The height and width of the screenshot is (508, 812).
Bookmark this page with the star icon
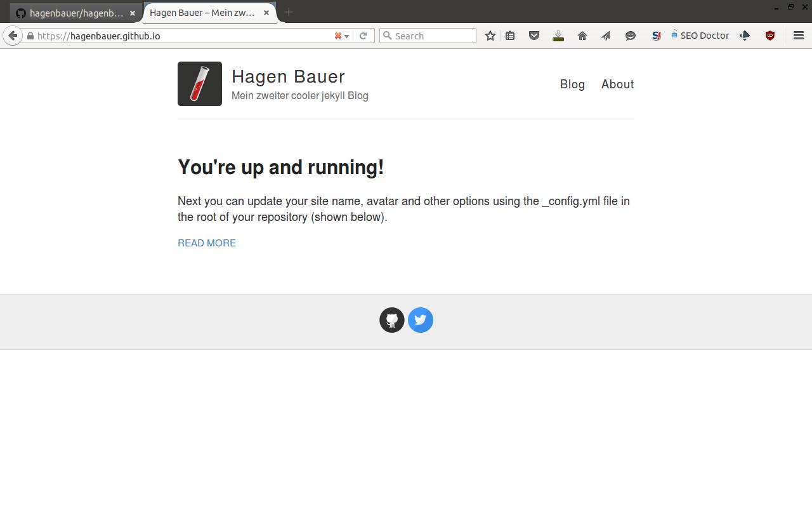(490, 36)
